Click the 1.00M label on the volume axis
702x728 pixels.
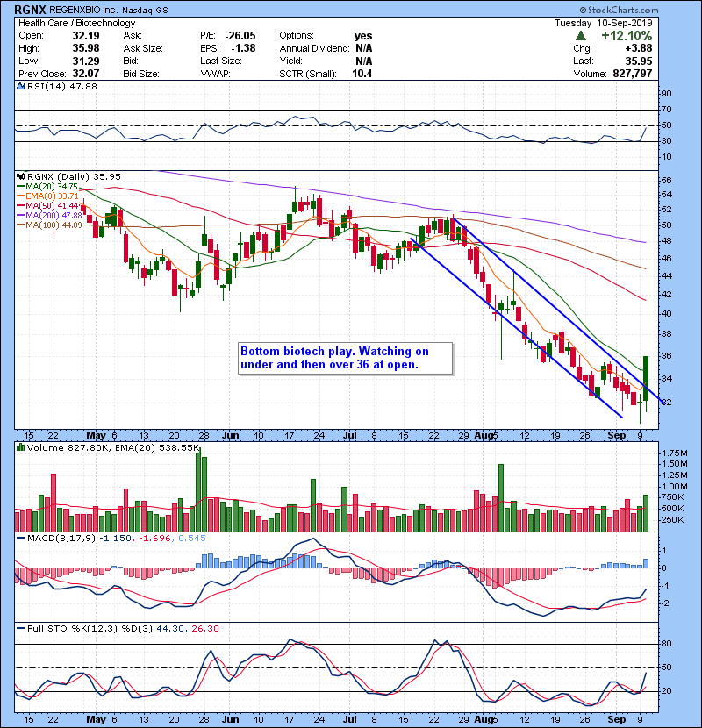[675, 487]
